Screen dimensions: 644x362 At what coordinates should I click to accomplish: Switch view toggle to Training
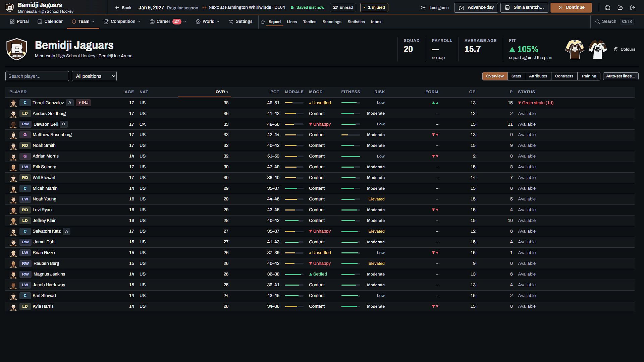pos(589,76)
